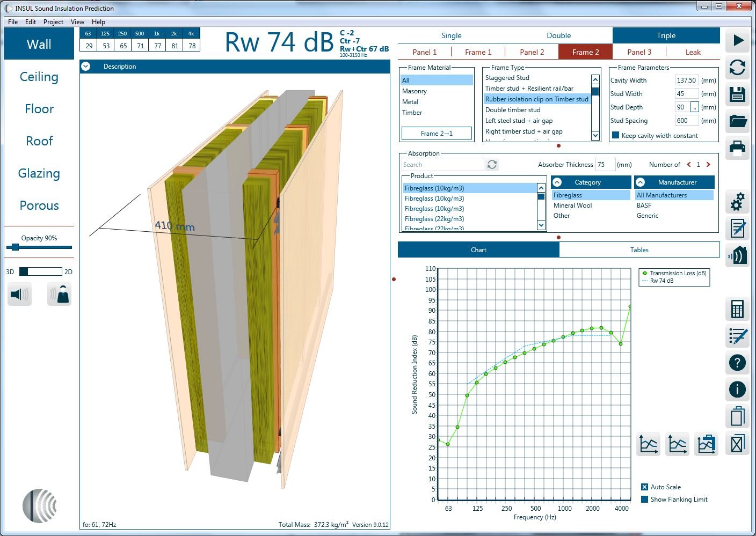The height and width of the screenshot is (536, 756).
Task: Mute the speaker icon in left panel
Action: [19, 293]
